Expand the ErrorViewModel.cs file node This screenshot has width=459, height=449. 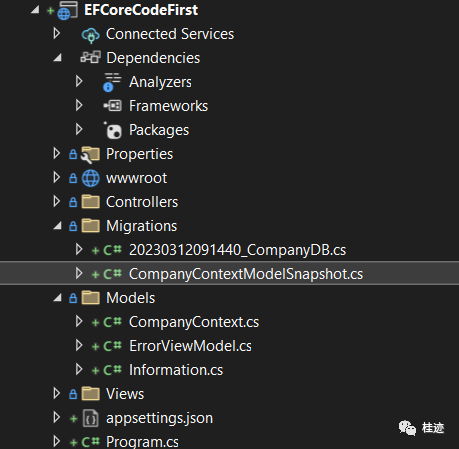click(x=79, y=345)
